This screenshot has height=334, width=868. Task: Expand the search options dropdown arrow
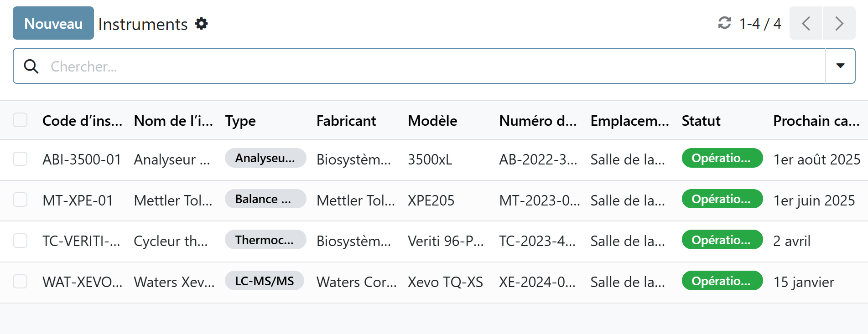point(840,66)
